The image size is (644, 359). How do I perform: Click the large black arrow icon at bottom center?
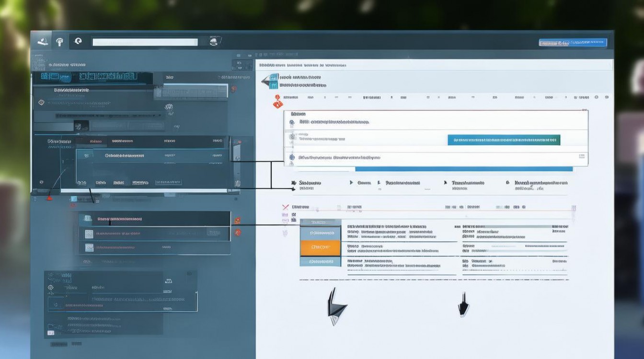336,306
